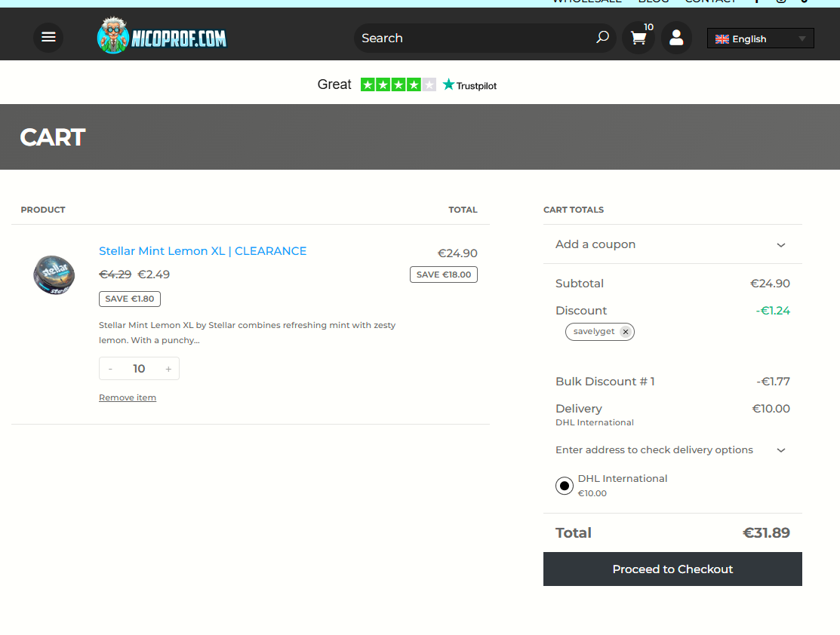Go to Nicoprof.com home via logo
This screenshot has width=840, height=635.
tap(162, 35)
